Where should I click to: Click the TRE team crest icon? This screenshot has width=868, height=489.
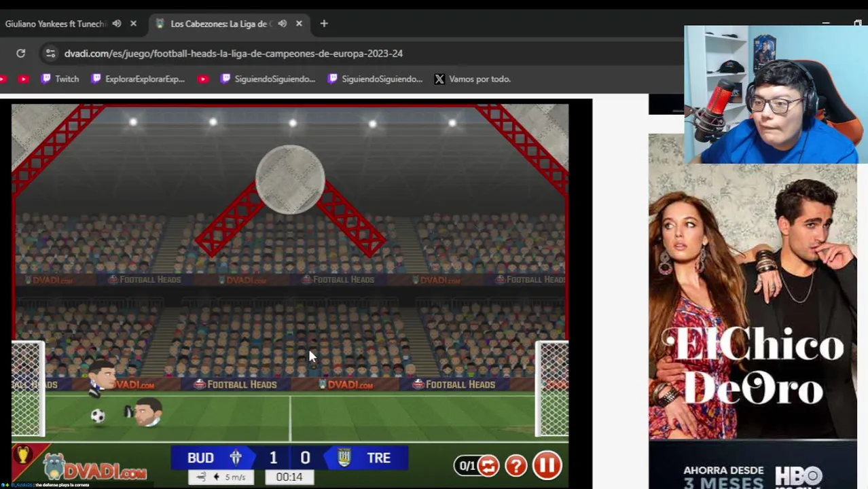coord(344,457)
